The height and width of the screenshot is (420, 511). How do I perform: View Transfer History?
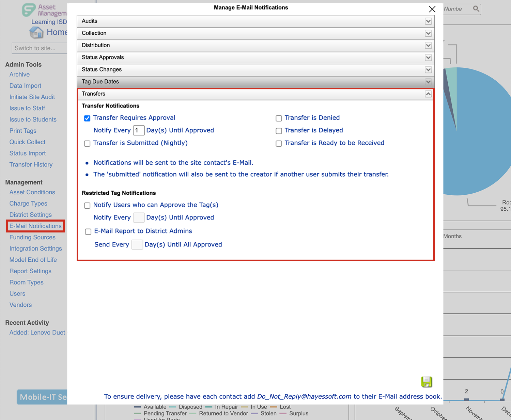pyautogui.click(x=31, y=164)
